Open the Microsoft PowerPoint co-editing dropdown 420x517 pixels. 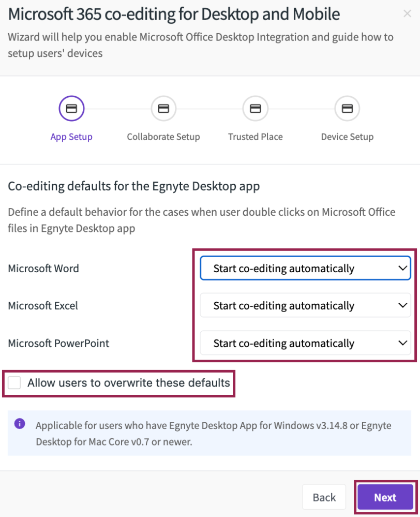click(x=305, y=343)
